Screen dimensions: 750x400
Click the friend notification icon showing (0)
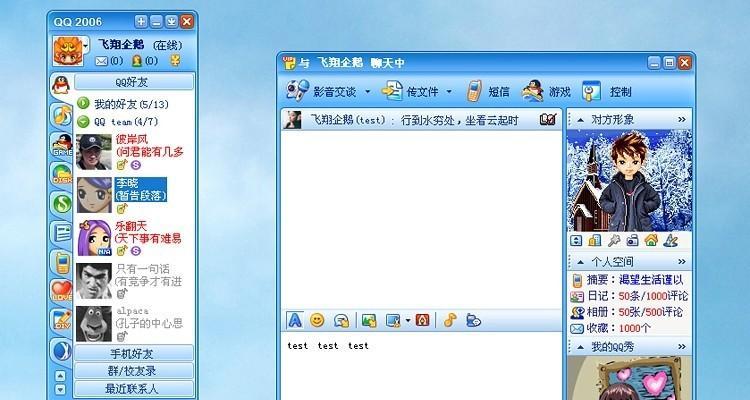click(137, 61)
